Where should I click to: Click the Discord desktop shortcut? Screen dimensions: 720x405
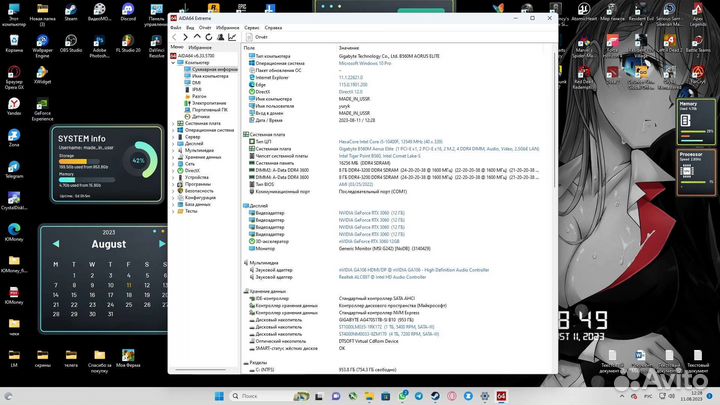[128, 12]
